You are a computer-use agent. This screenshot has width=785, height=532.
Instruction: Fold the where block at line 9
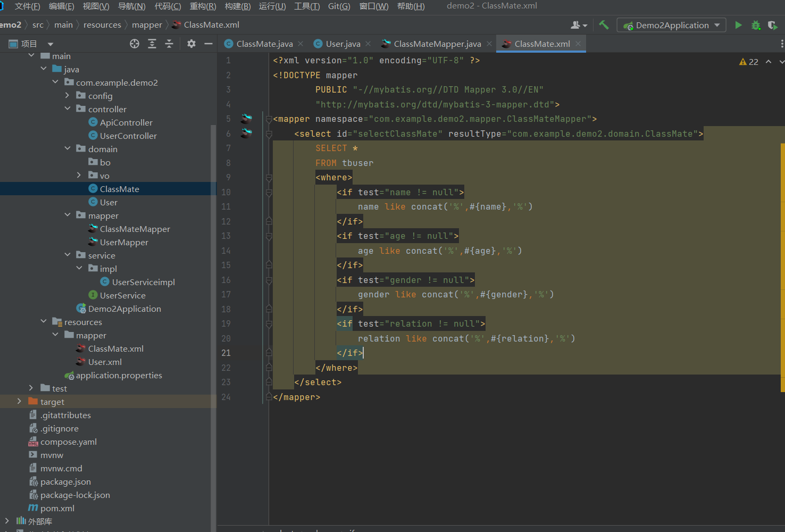coord(269,178)
